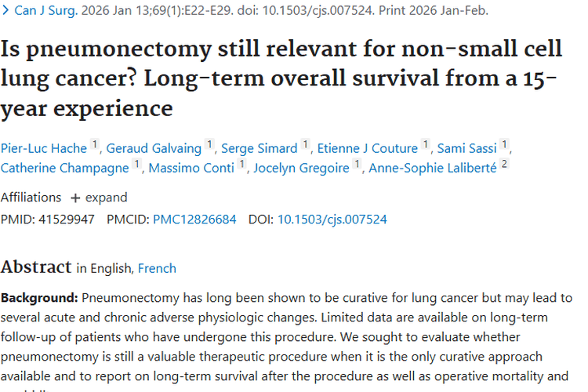Open the Can J Surg journal dropdown
Image resolution: width=588 pixels, height=392 pixels.
[x=47, y=12]
